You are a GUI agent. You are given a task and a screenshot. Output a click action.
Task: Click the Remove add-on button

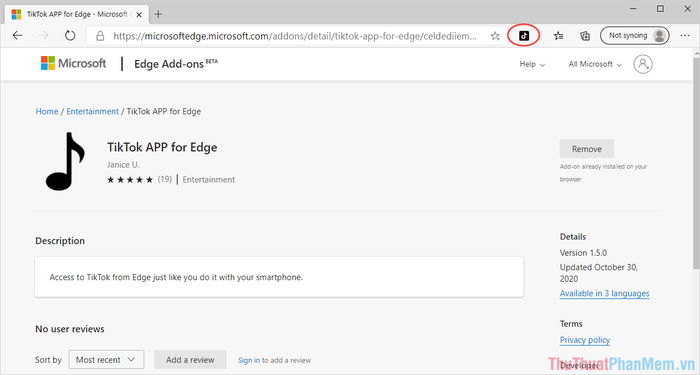click(x=587, y=149)
